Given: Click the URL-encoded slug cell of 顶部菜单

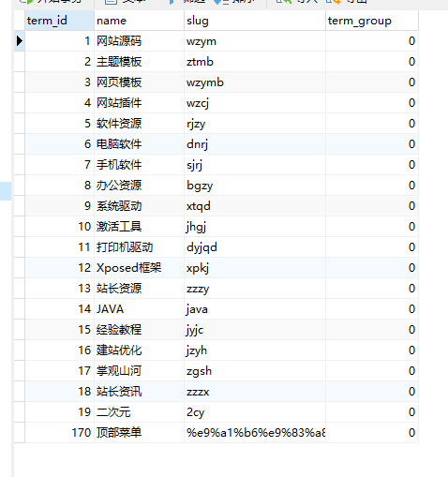Looking at the screenshot, I should coord(255,433).
